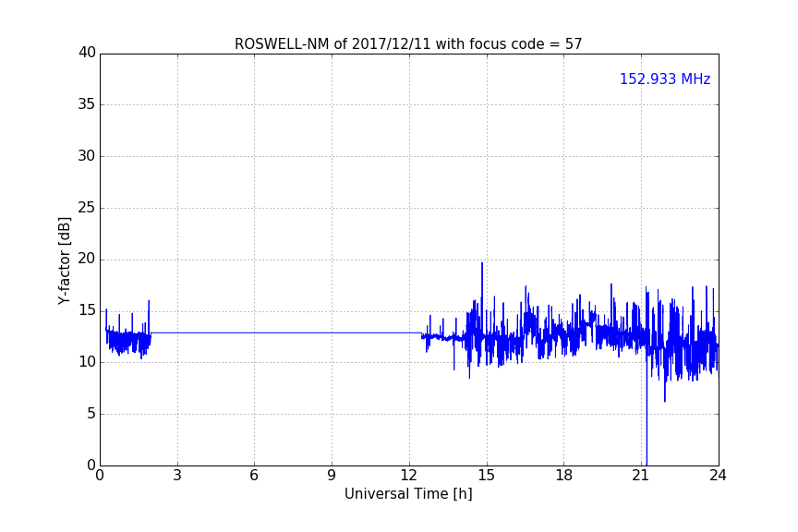
Task: Click the 'Y-factor [dB]' axis label
Action: click(64, 260)
